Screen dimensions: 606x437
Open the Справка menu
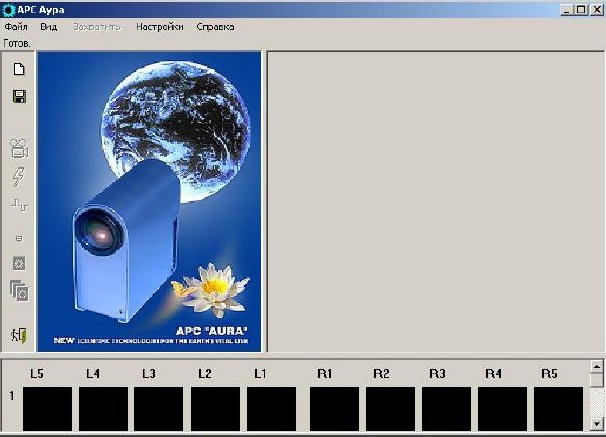(x=215, y=27)
